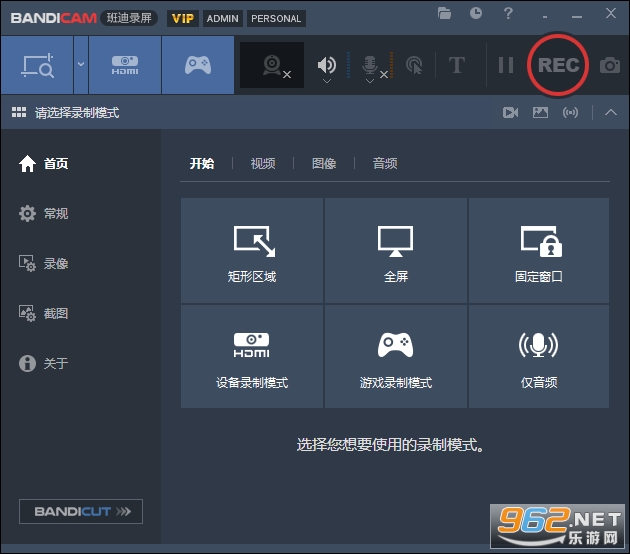The width and height of the screenshot is (630, 554).
Task: Toggle text overlay T icon
Action: (x=457, y=65)
